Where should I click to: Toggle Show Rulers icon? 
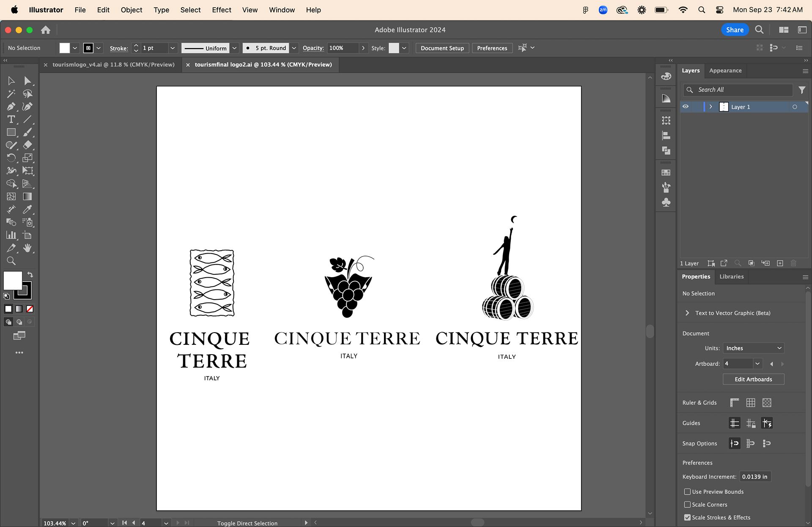coord(735,403)
